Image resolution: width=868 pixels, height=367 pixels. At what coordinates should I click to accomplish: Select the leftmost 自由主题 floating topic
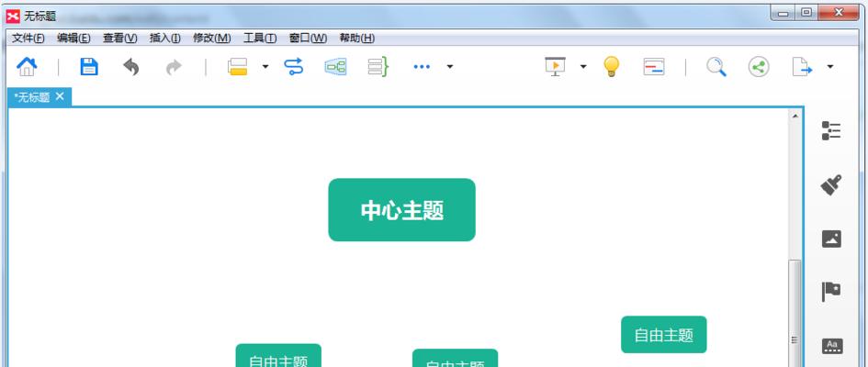278,355
